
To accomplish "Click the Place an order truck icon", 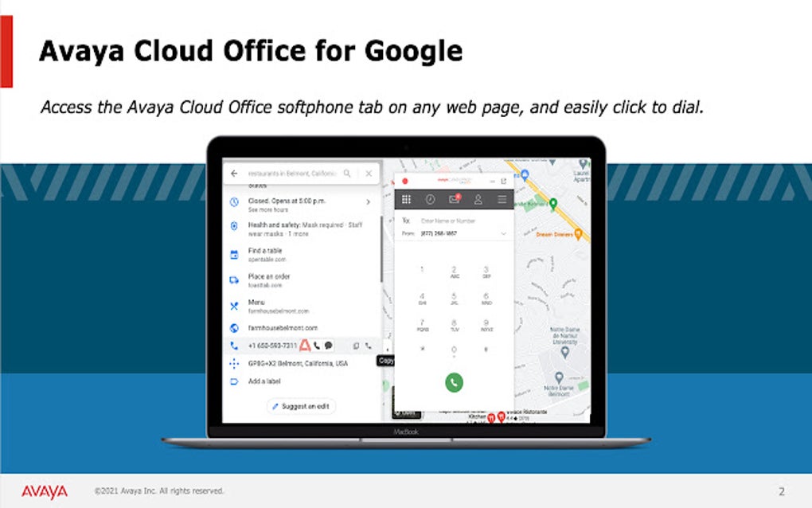I will 234,280.
